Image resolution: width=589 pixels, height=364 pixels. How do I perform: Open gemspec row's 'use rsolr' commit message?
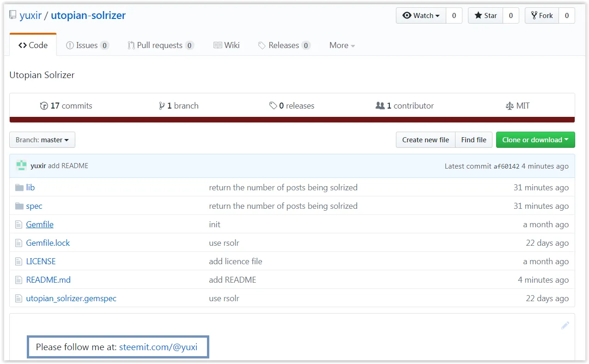pyautogui.click(x=224, y=298)
